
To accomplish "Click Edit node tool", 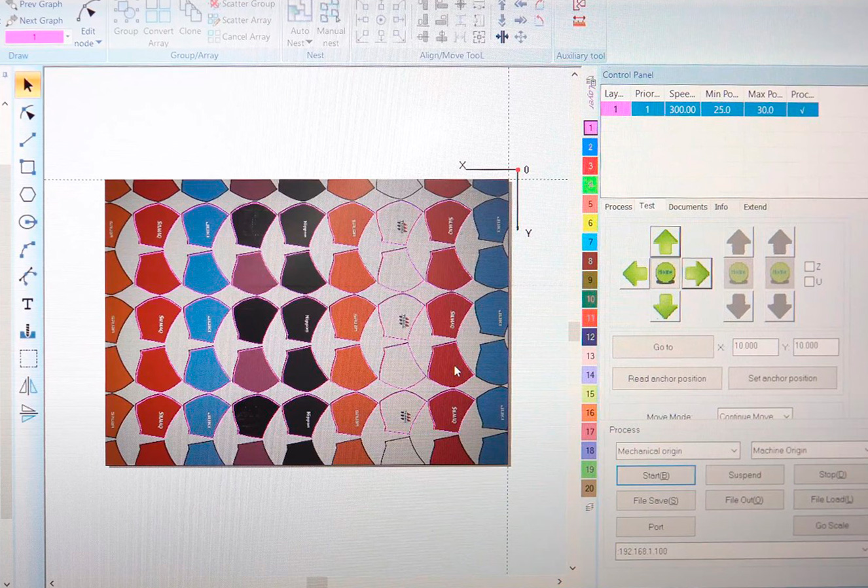I will point(88,24).
